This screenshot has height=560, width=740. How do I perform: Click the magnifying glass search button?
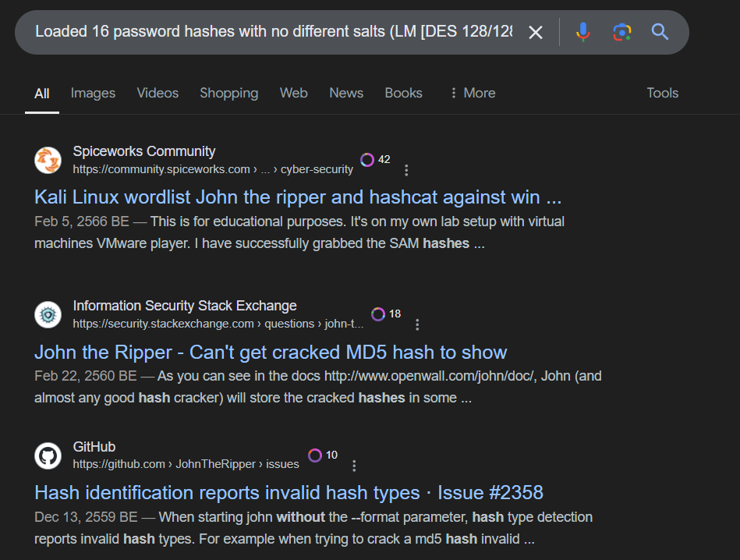[660, 32]
